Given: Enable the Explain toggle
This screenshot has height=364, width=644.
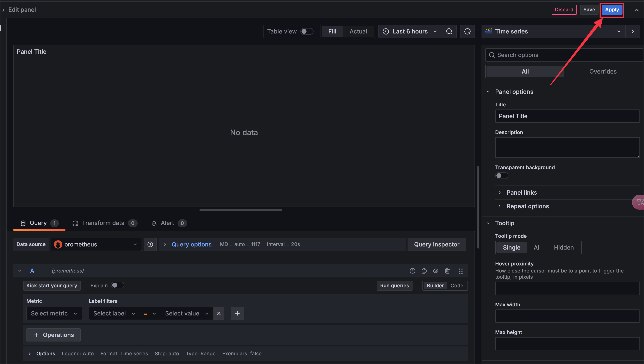Looking at the screenshot, I should [x=118, y=285].
